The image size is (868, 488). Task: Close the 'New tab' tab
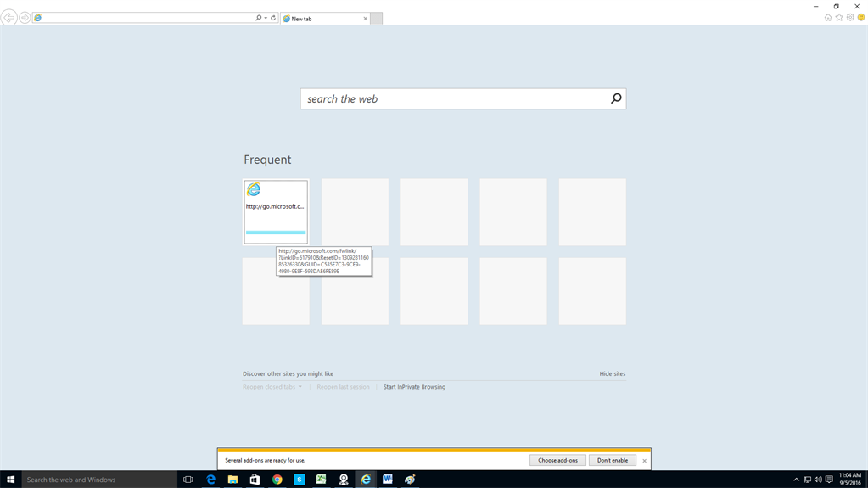coord(366,19)
